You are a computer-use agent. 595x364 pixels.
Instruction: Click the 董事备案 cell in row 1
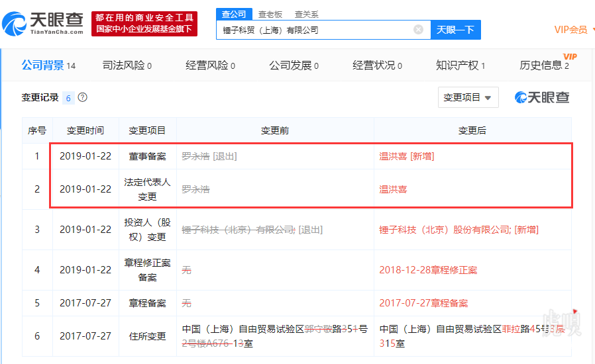click(x=147, y=156)
